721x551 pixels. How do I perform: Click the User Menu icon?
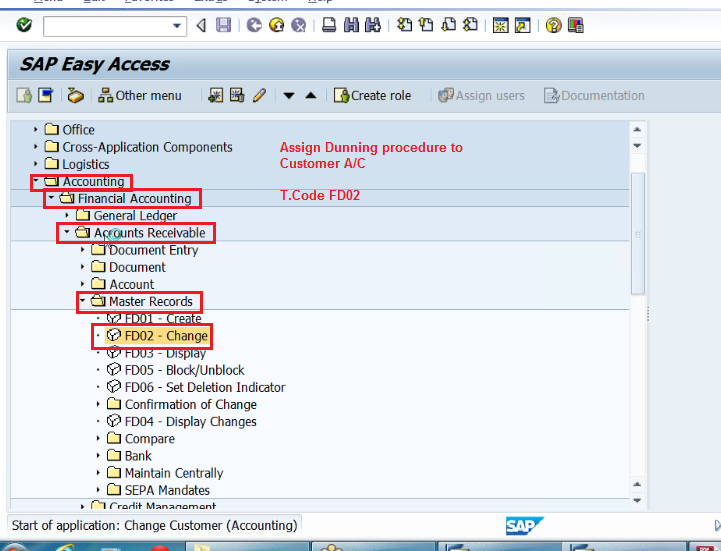24,96
